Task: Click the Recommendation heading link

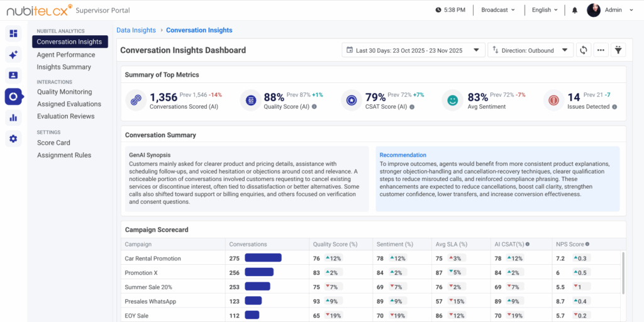Action: (403, 155)
